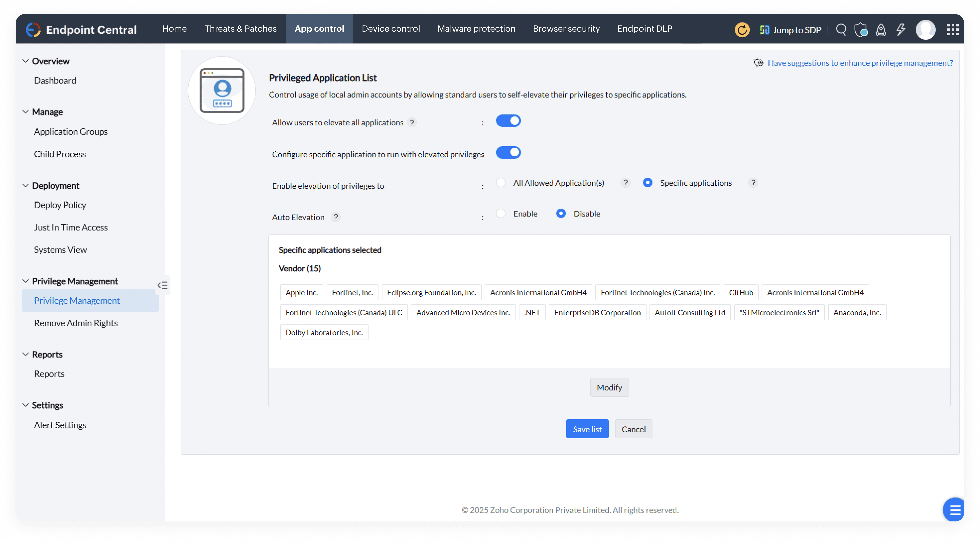The image size is (980, 542).
Task: Open suggestions to enhance privilege management link
Action: click(860, 63)
